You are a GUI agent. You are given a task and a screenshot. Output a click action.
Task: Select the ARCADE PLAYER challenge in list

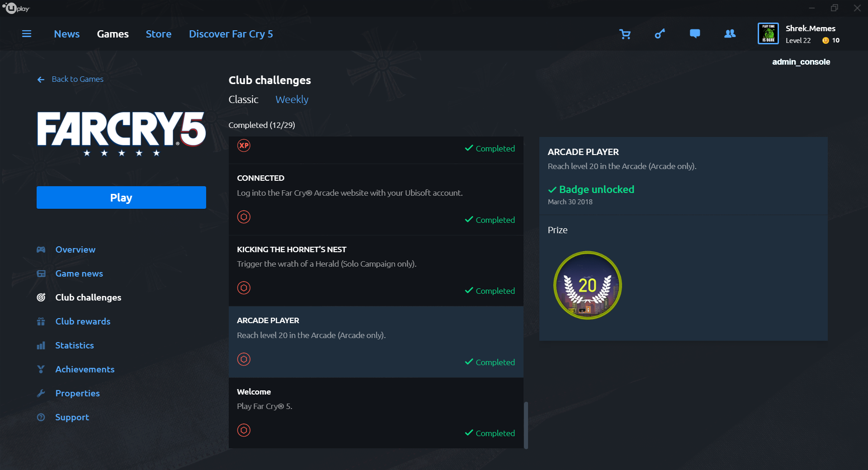coord(376,342)
